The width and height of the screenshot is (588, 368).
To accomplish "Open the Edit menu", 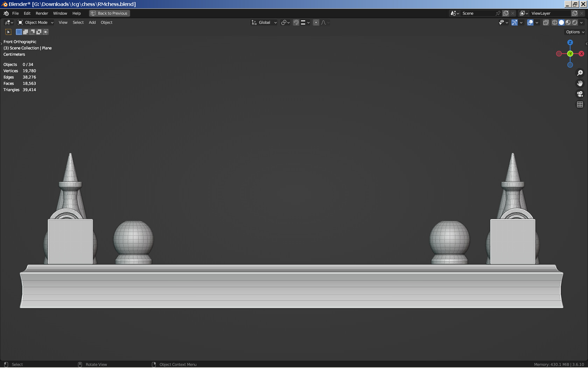I will coord(27,13).
